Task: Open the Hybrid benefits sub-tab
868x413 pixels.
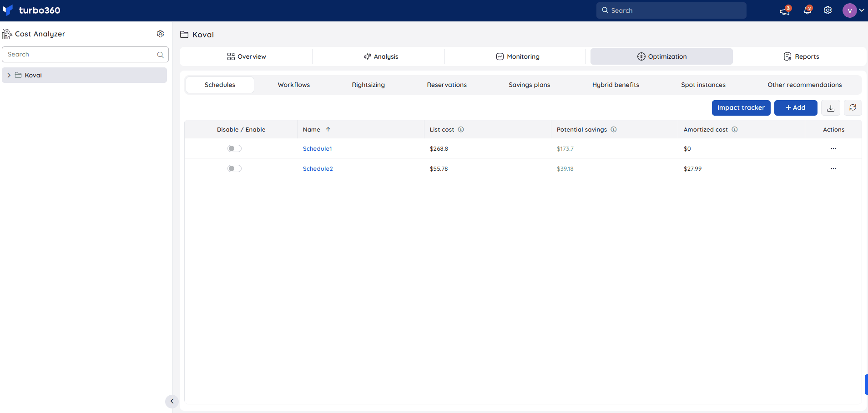Action: (616, 85)
